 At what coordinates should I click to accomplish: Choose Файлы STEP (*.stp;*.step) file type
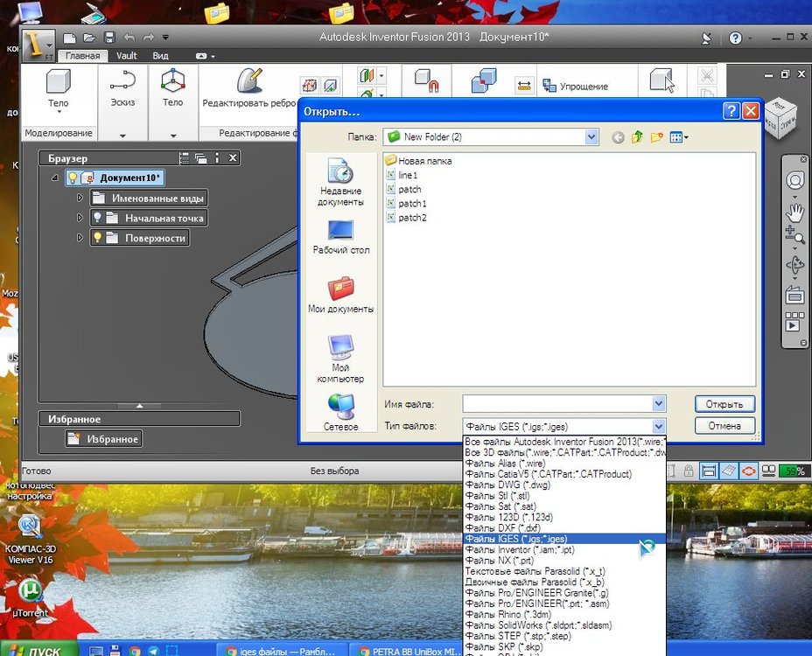[x=564, y=636]
